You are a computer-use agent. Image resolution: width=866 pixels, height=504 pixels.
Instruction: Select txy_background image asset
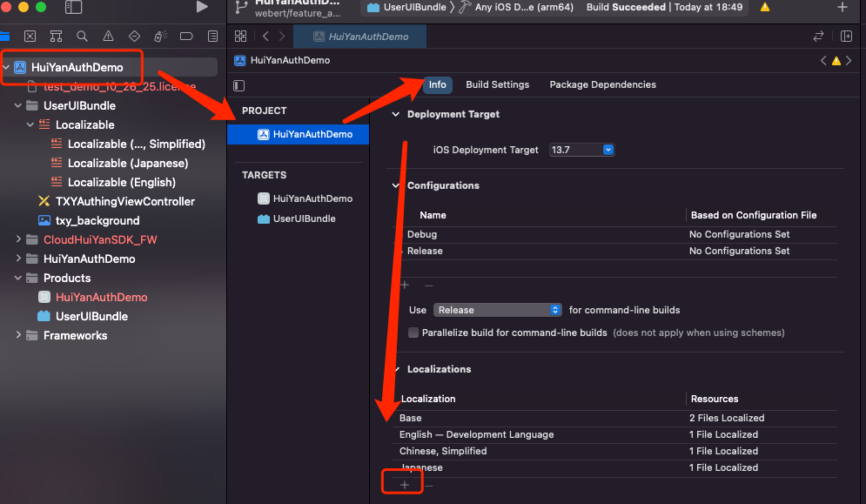click(89, 220)
